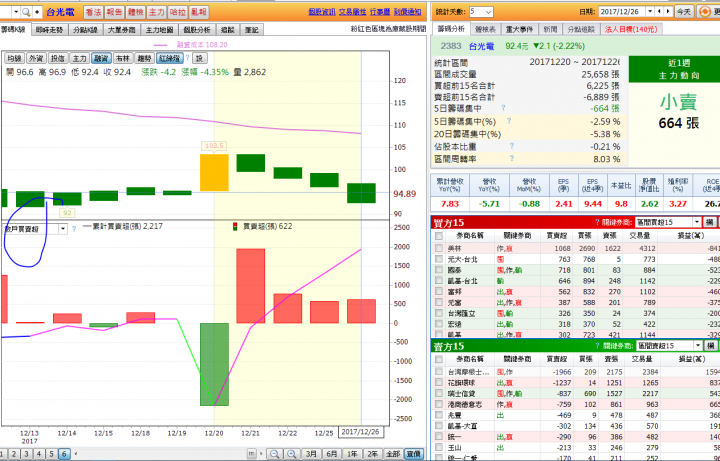Click help icon next to 佔股本比重
The width and height of the screenshot is (720, 461).
tap(512, 146)
